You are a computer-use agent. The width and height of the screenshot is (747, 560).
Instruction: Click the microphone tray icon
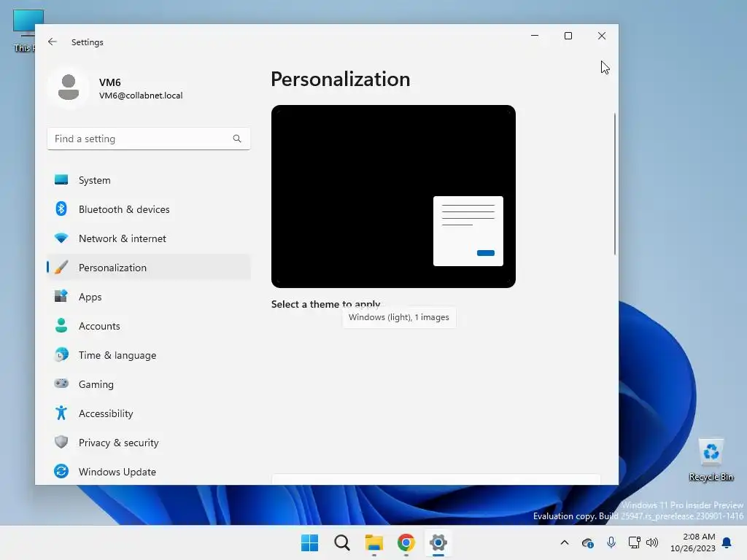(x=611, y=542)
